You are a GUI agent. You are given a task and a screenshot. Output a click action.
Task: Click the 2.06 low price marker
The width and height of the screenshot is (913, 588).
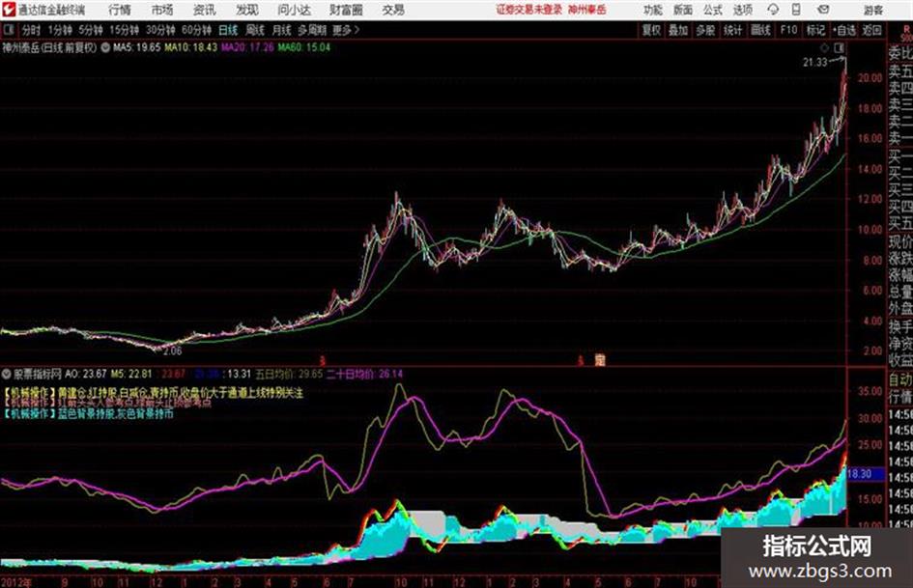click(x=172, y=351)
